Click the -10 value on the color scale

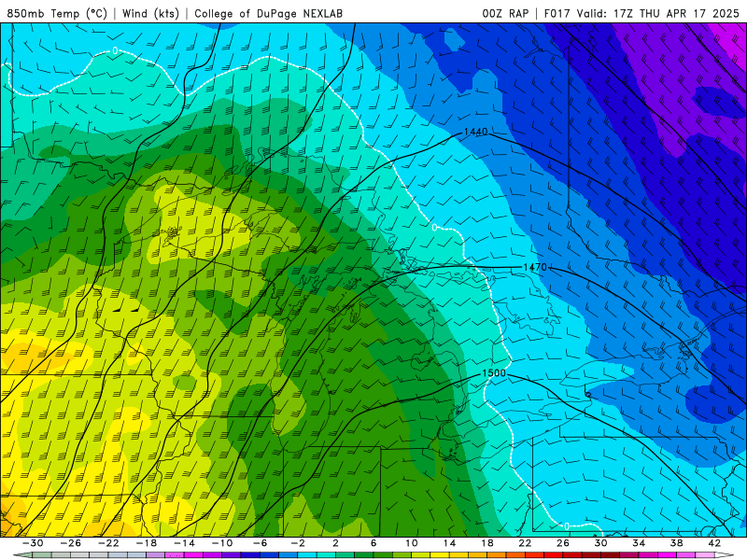tap(222, 543)
